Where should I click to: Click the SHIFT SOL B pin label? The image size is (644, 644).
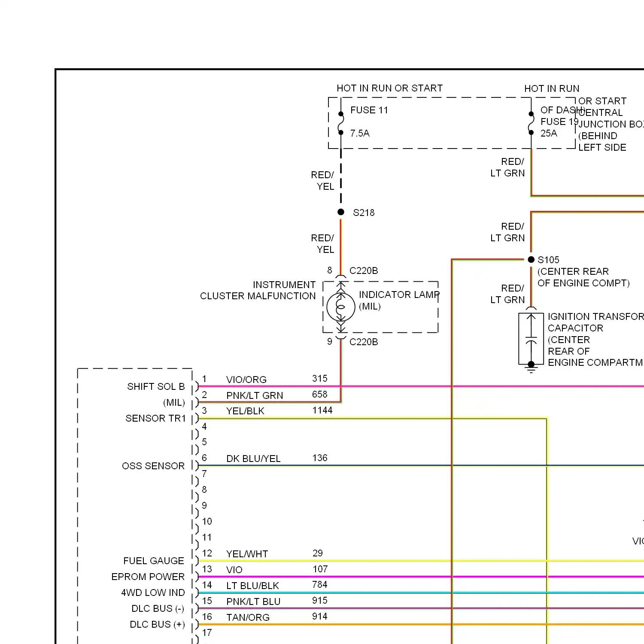click(x=156, y=387)
